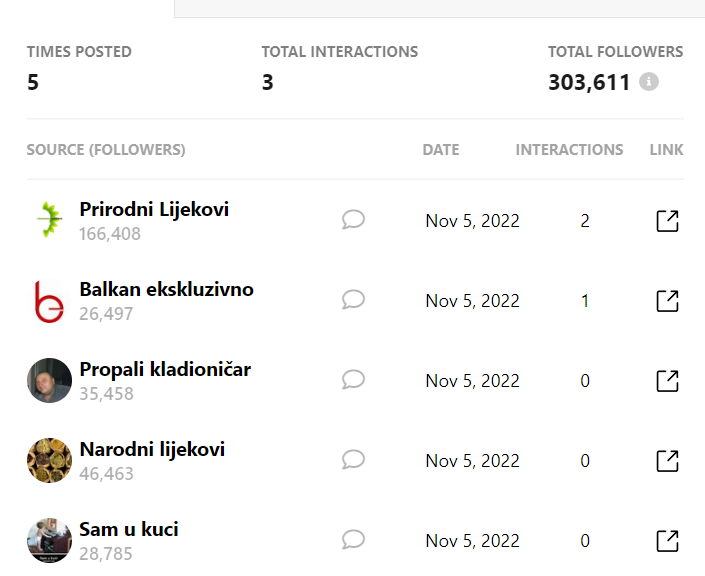Click the Narodni lijekovi herbs avatar
The height and width of the screenshot is (576, 705).
tap(49, 460)
